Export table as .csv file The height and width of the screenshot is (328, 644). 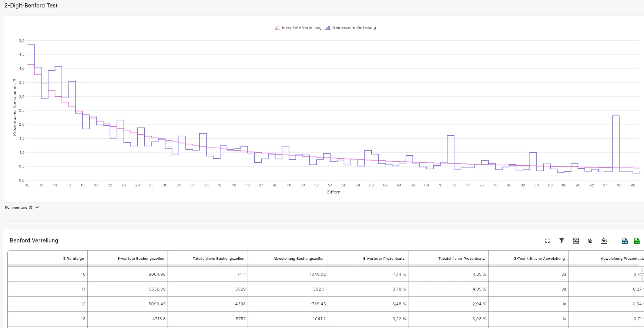pyautogui.click(x=625, y=241)
